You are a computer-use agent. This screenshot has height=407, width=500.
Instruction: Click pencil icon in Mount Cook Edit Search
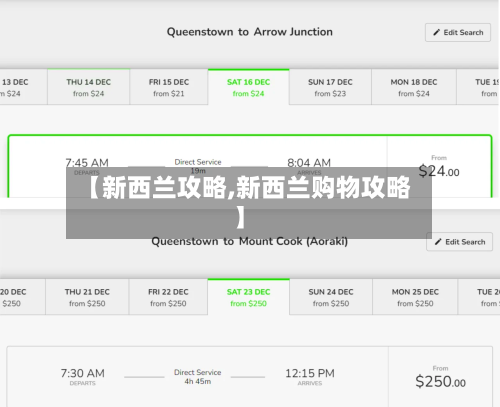tap(438, 242)
